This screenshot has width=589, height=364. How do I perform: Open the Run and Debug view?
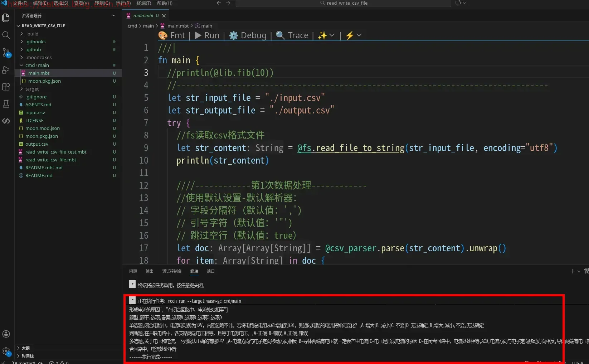coord(6,70)
